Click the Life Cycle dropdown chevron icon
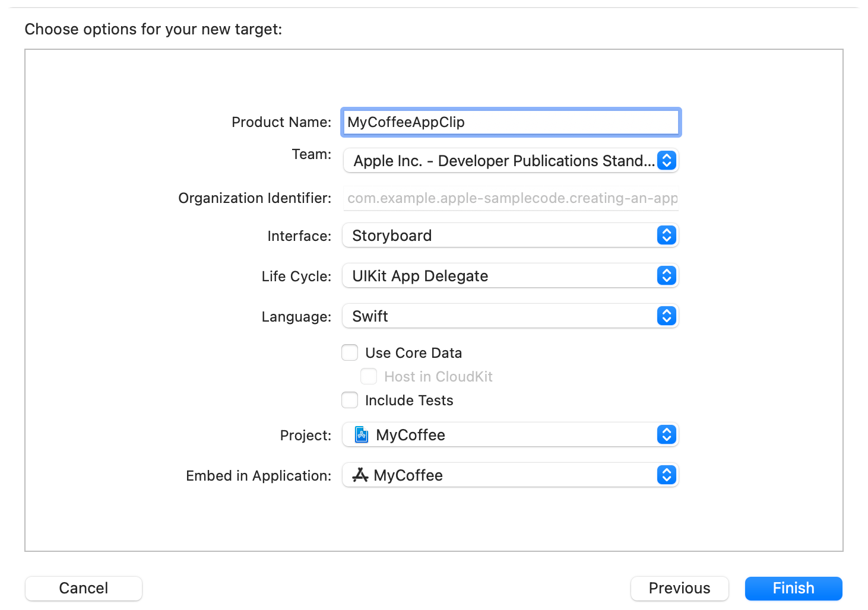Screen dimensions: 868x610 click(666, 275)
